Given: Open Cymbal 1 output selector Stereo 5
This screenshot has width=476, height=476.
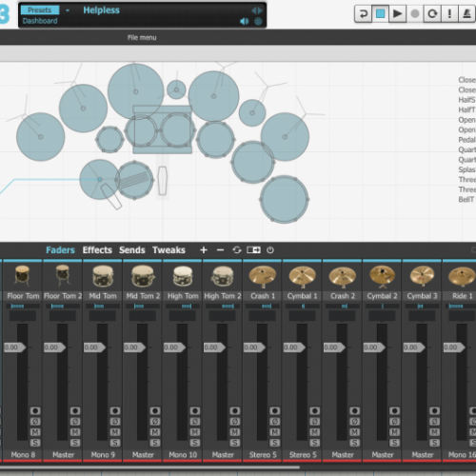Looking at the screenshot, I should [x=303, y=455].
